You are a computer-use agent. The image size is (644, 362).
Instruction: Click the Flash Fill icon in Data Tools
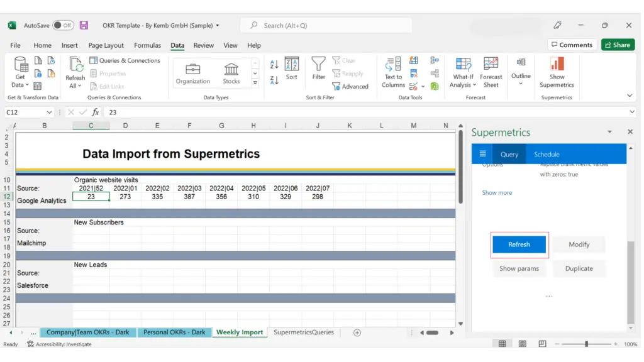pos(414,61)
